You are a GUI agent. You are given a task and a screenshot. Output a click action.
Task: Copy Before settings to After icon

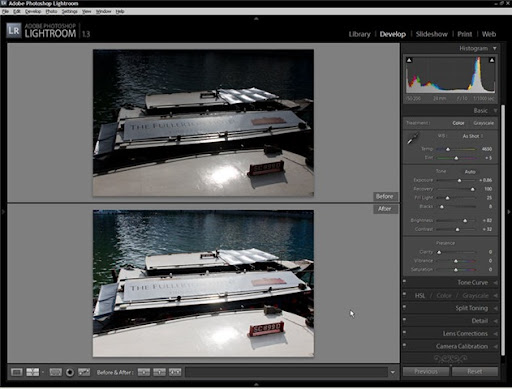click(x=144, y=372)
